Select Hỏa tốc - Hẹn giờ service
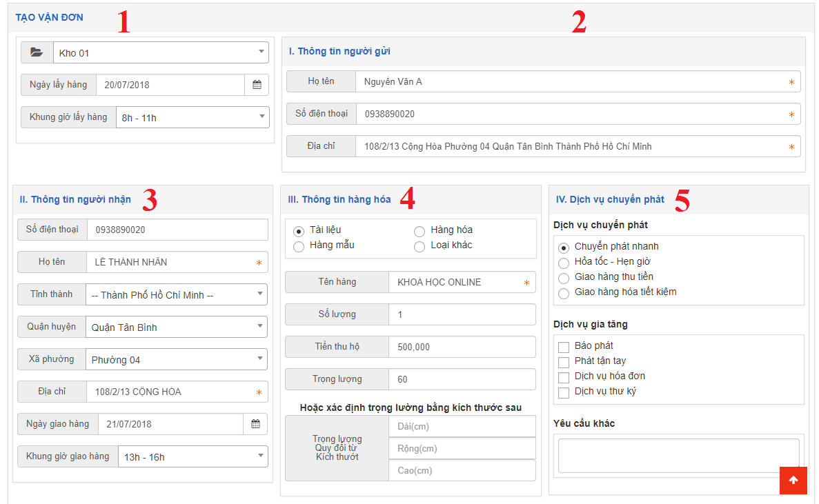The image size is (819, 504). (564, 262)
